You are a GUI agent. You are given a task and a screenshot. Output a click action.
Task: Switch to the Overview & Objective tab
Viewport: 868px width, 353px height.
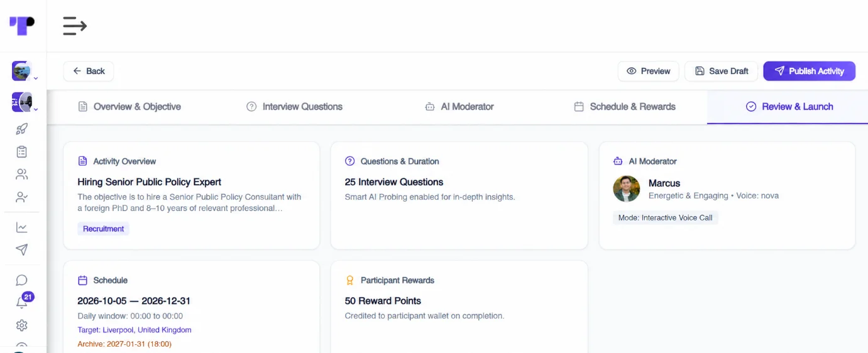129,107
